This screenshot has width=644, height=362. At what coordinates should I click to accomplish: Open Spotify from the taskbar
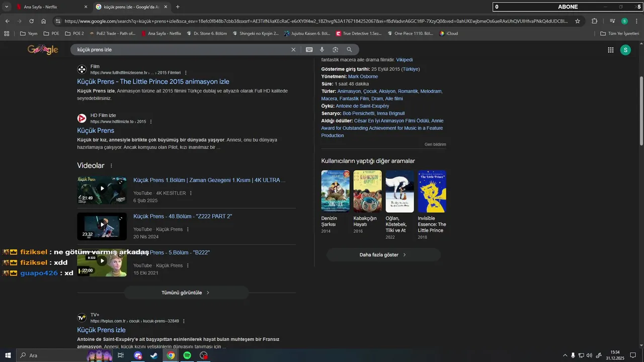187,355
